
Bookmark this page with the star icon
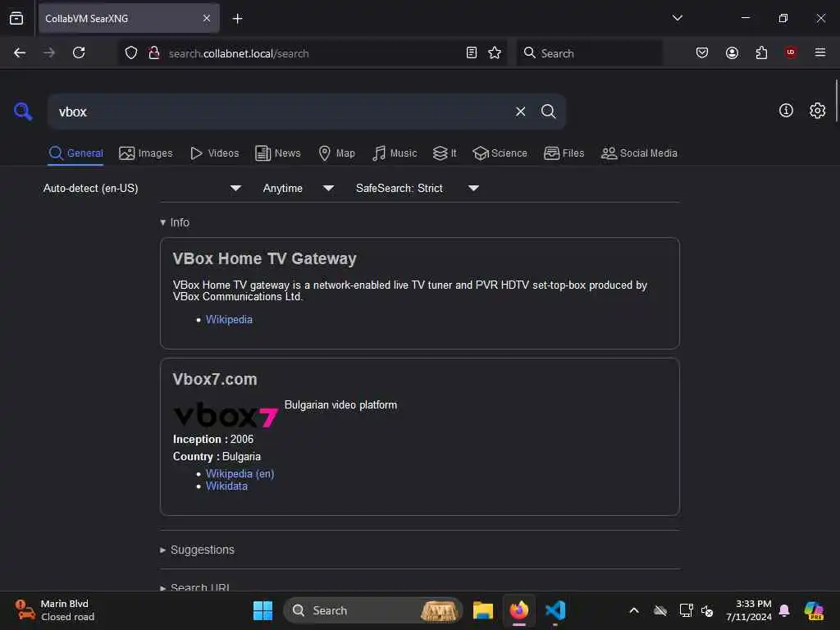(x=495, y=52)
